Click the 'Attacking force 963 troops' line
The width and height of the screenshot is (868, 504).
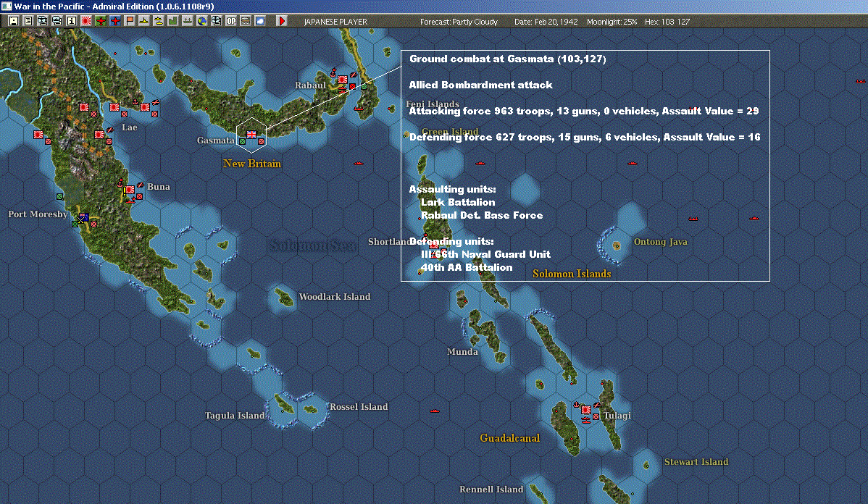click(x=584, y=112)
